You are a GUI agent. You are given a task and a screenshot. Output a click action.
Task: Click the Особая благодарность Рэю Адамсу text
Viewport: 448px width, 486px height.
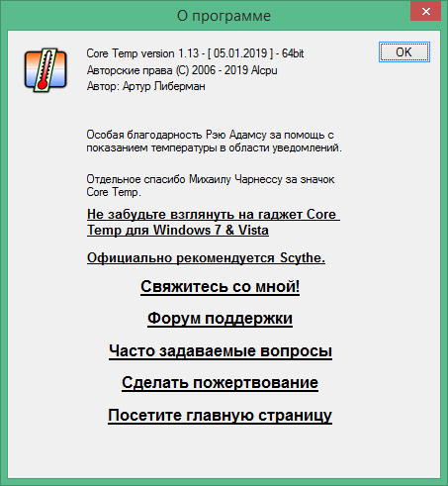click(x=215, y=142)
